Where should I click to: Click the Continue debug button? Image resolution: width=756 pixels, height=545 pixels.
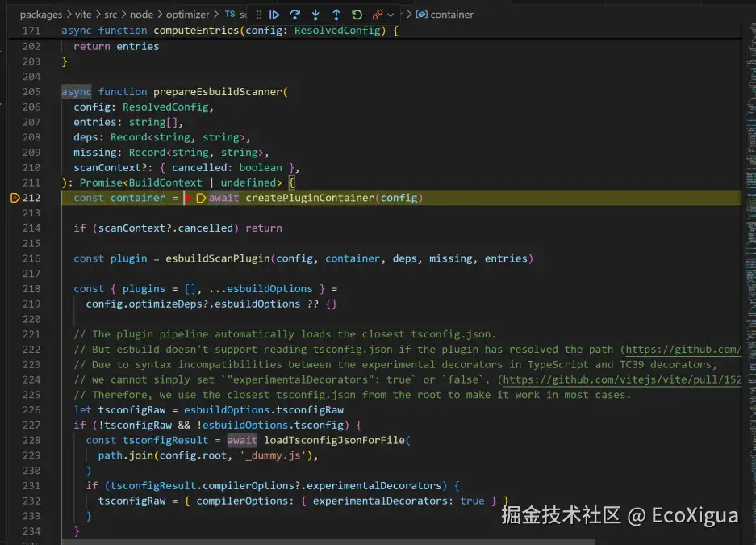(274, 15)
